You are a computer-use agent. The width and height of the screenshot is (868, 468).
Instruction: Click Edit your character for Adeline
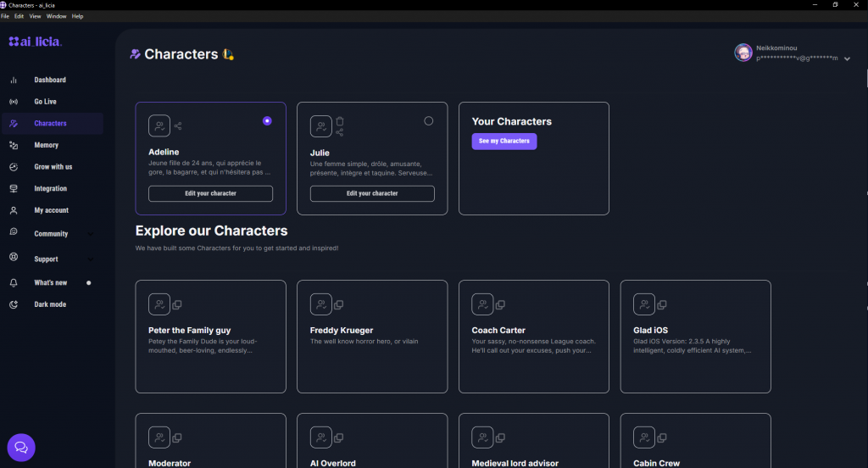tap(210, 193)
